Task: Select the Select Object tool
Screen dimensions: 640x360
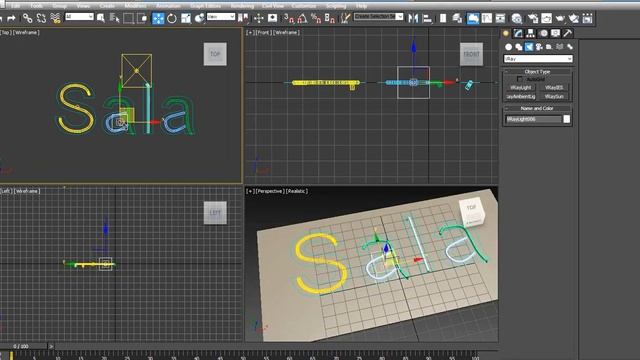Action: pyautogui.click(x=100, y=18)
